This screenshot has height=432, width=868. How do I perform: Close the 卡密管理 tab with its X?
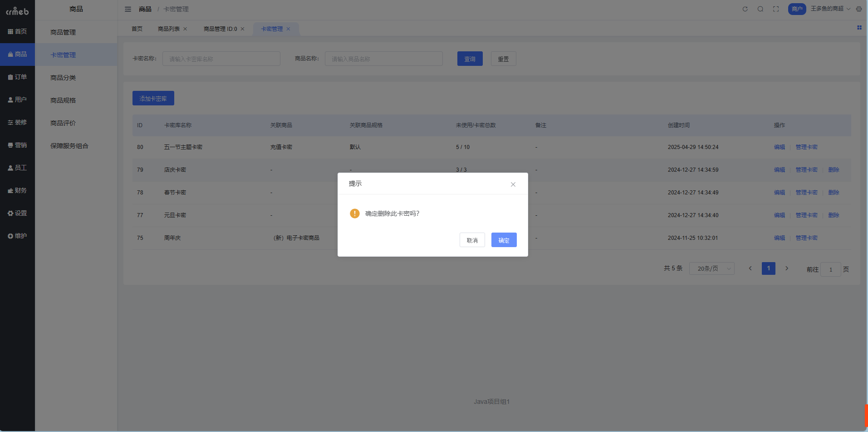(288, 29)
